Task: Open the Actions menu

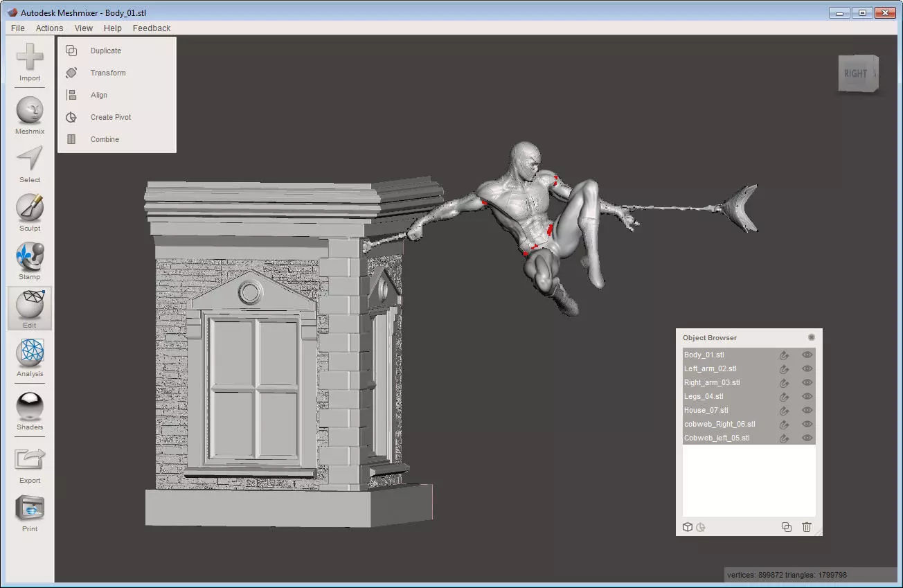Action: pyautogui.click(x=49, y=28)
